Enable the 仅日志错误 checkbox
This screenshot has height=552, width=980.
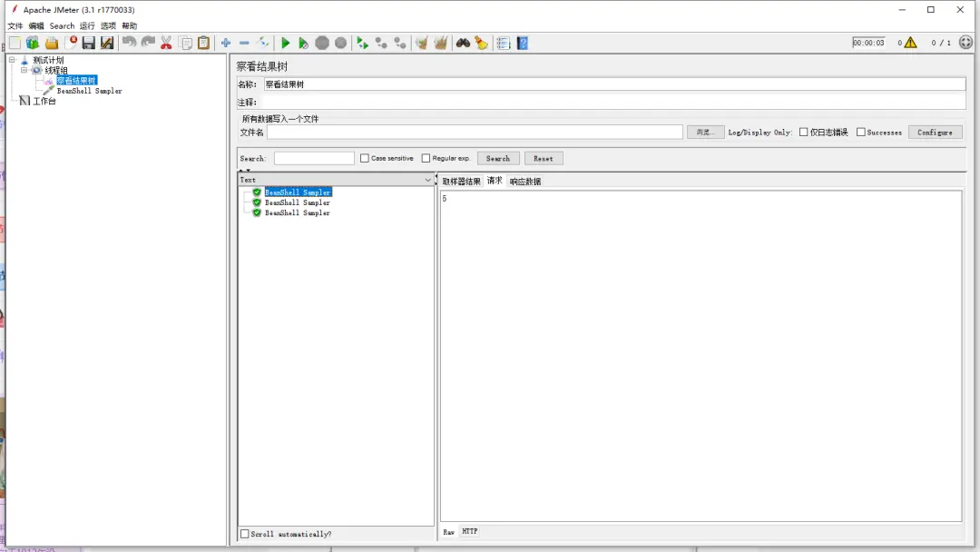click(x=804, y=132)
